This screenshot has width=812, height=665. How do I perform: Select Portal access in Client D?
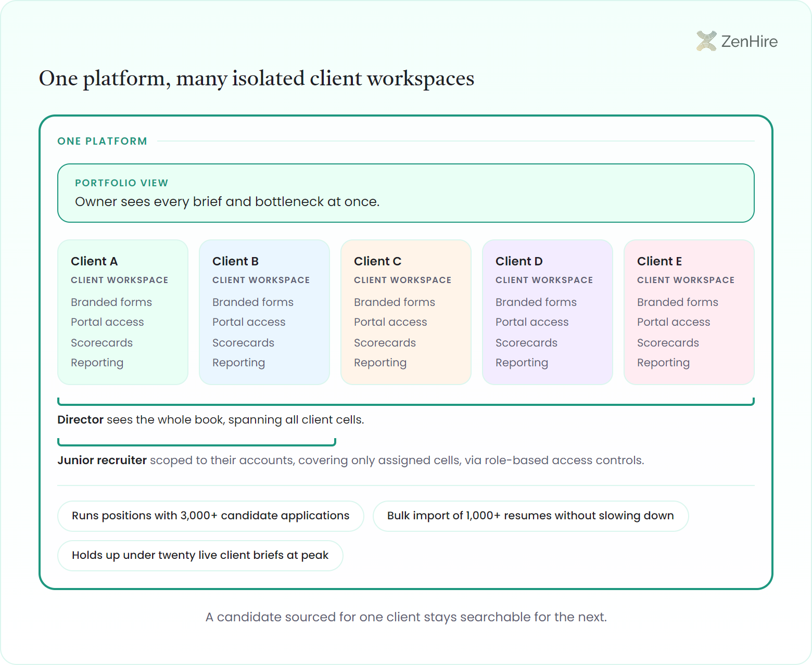(x=532, y=322)
